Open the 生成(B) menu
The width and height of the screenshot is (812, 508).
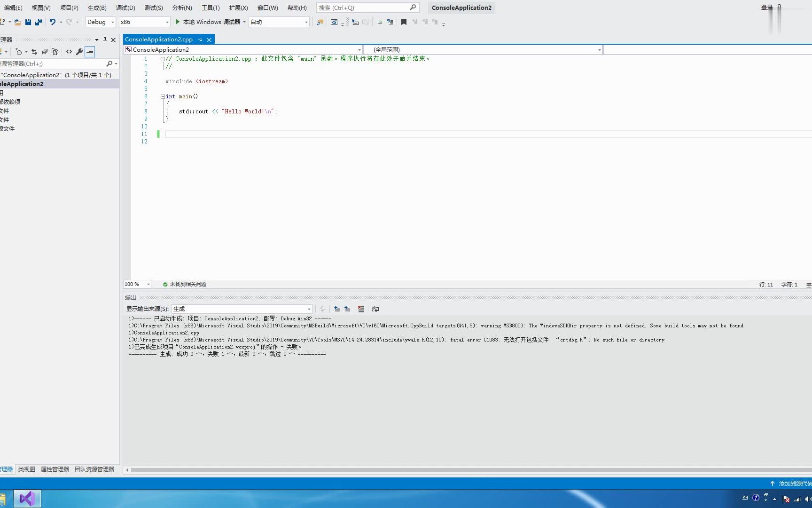[97, 8]
